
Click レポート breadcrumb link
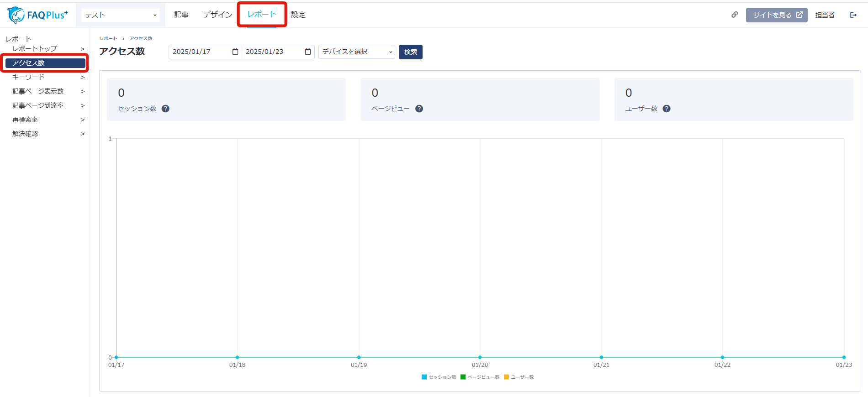pos(108,38)
